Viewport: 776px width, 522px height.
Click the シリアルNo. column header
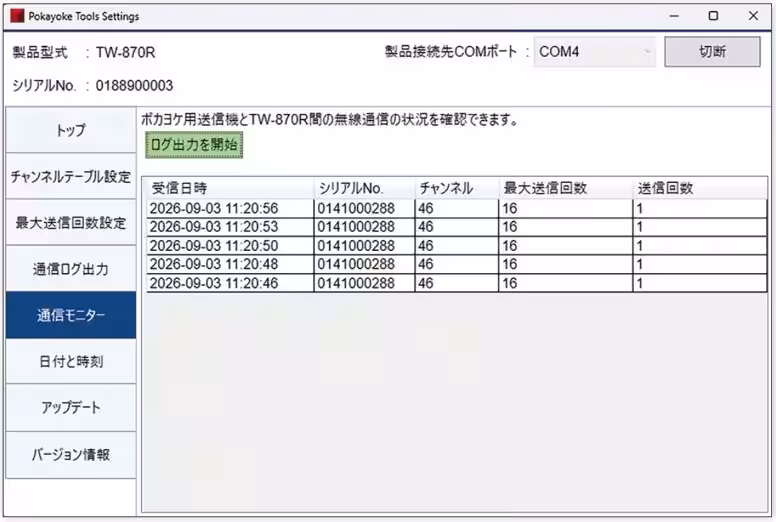(364, 188)
